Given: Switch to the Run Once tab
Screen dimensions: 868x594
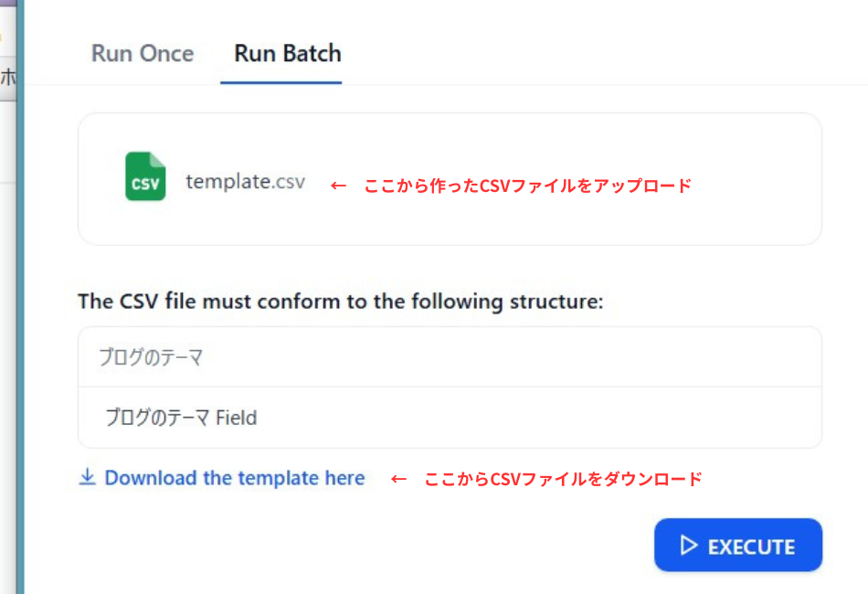Looking at the screenshot, I should point(142,54).
